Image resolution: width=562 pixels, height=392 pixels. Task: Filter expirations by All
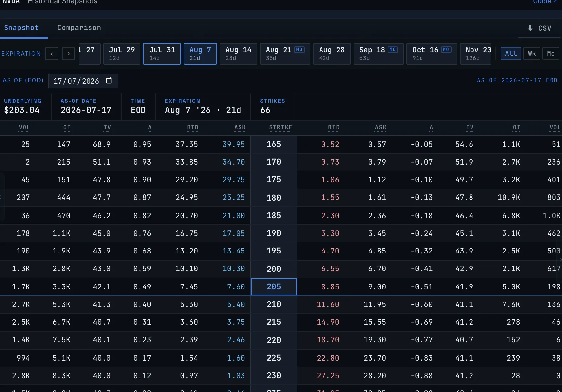coord(511,53)
